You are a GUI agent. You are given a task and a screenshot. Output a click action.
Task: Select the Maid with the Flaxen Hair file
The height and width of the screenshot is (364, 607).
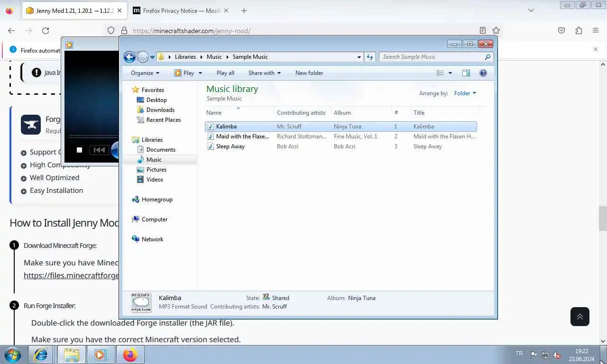point(340,136)
